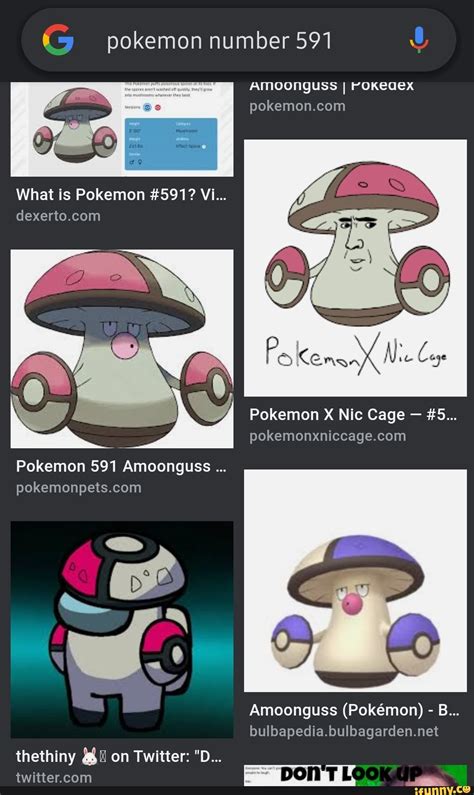Open the Amoonguss Pokedex result title
The image size is (474, 795).
click(x=332, y=85)
